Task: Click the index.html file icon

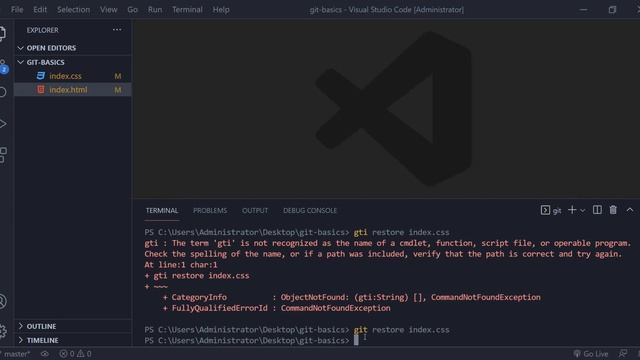Action: tap(41, 89)
